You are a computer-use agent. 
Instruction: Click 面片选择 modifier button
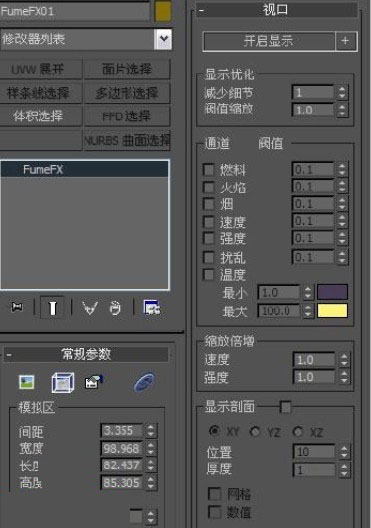(127, 69)
